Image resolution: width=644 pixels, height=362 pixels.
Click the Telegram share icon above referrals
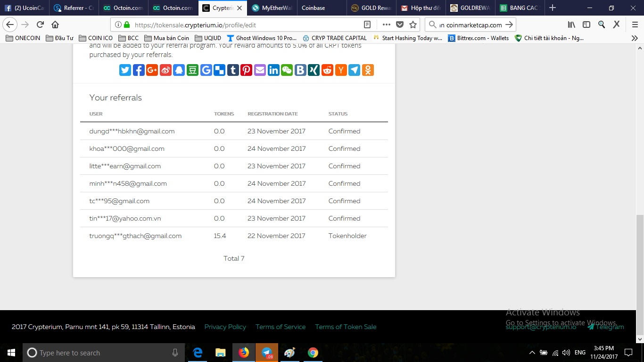click(354, 70)
